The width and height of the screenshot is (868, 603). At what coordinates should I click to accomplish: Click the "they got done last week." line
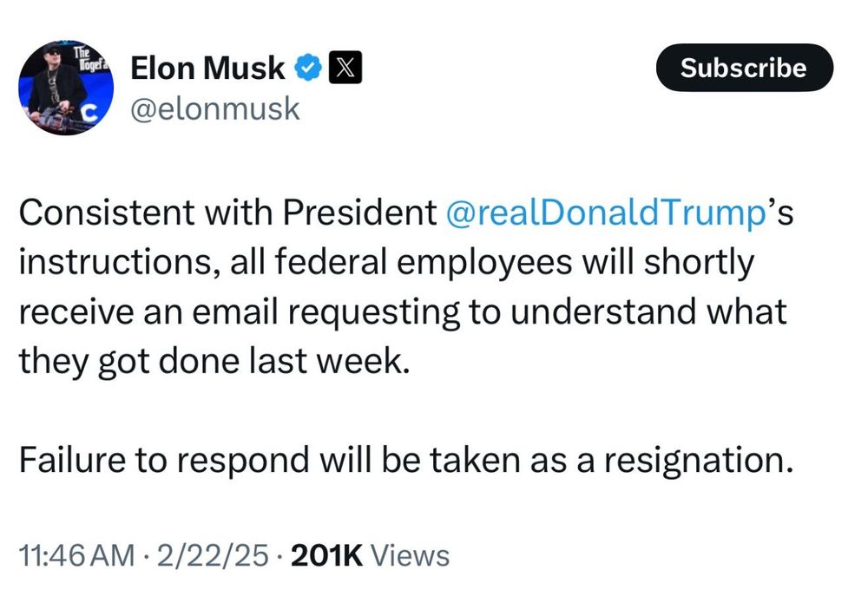(213, 361)
